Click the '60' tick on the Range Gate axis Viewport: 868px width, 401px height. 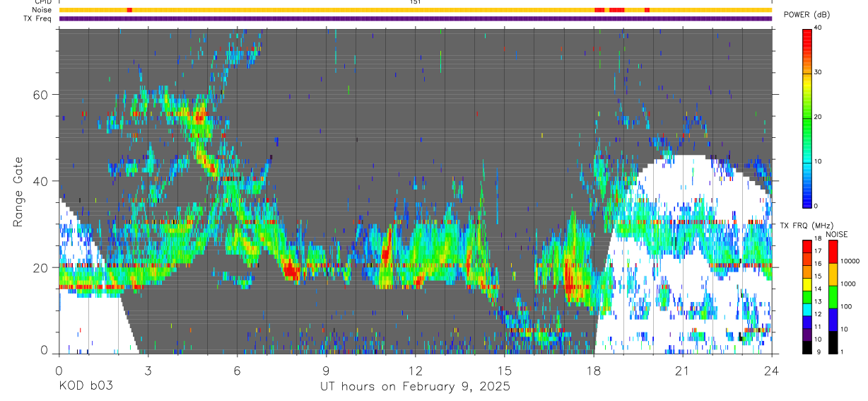click(41, 95)
